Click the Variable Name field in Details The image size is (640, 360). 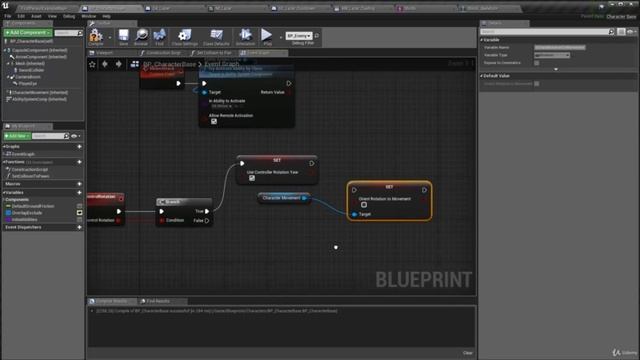pyautogui.click(x=560, y=48)
